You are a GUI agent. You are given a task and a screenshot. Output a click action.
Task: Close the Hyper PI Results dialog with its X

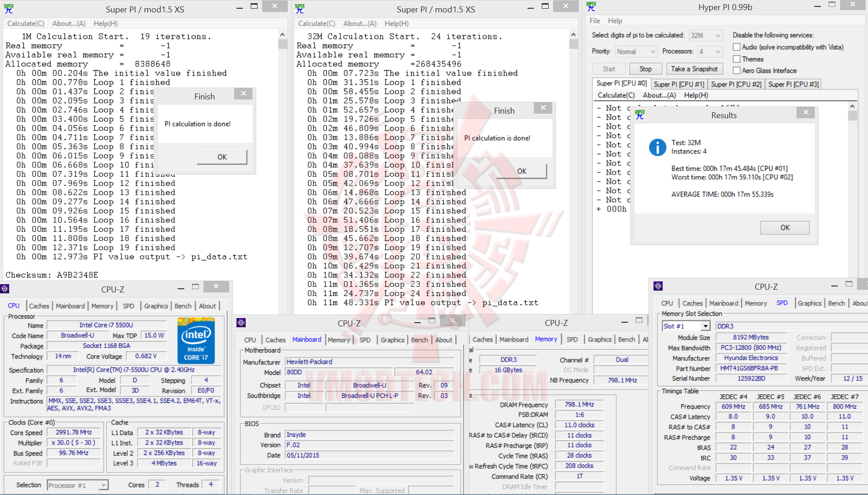806,112
